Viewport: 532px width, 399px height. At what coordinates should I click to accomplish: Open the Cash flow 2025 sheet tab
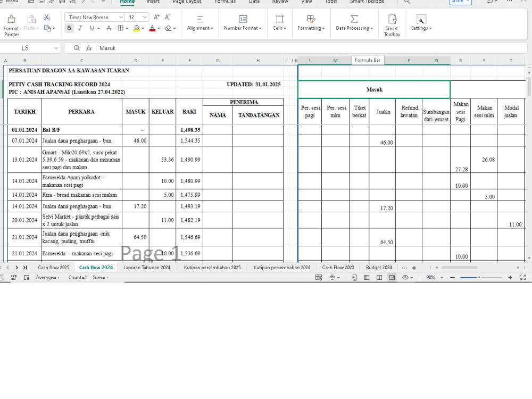pos(54,268)
